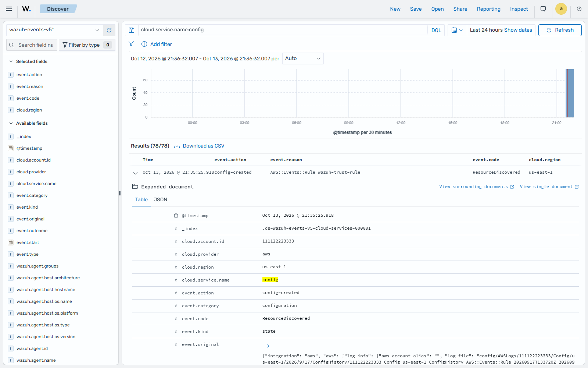The width and height of the screenshot is (588, 368).
Task: Click the Refresh button
Action: point(560,30)
